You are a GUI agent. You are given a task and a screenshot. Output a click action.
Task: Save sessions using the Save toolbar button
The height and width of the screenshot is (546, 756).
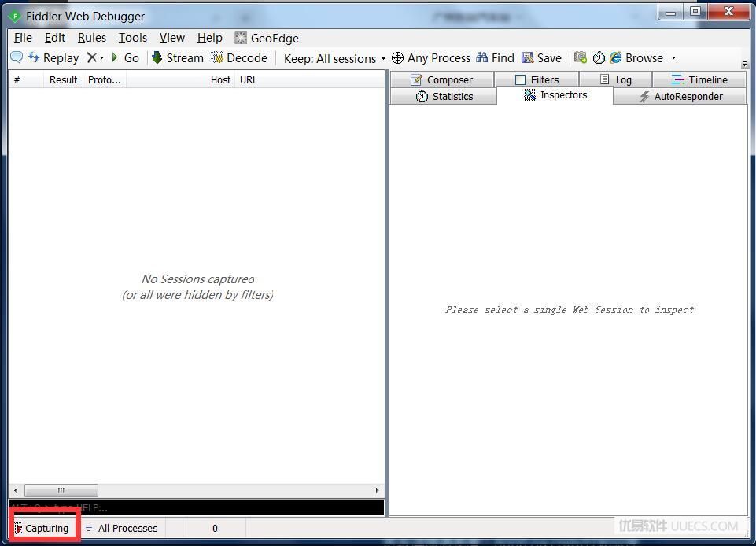coord(541,58)
